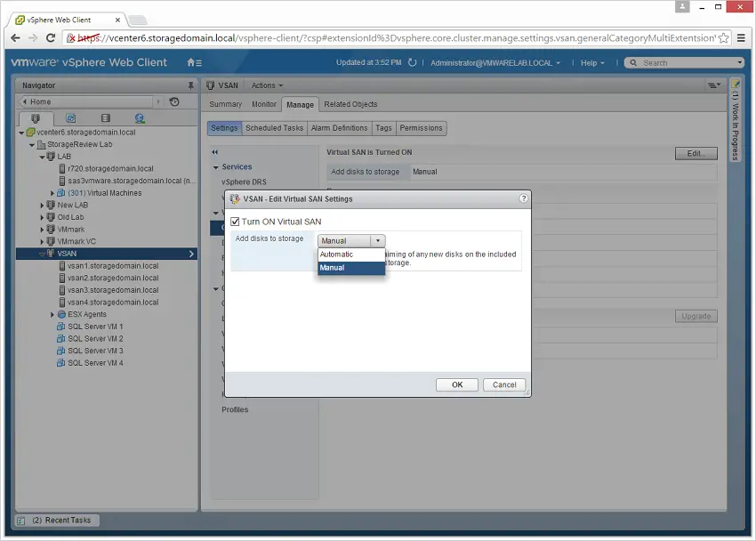
Task: Enable the Turn ON Virtual SAN checkbox
Action: [x=235, y=222]
